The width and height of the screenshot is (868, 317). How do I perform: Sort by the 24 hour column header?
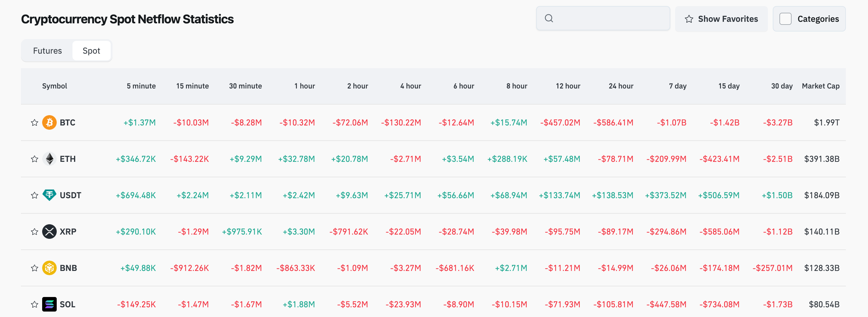(621, 86)
